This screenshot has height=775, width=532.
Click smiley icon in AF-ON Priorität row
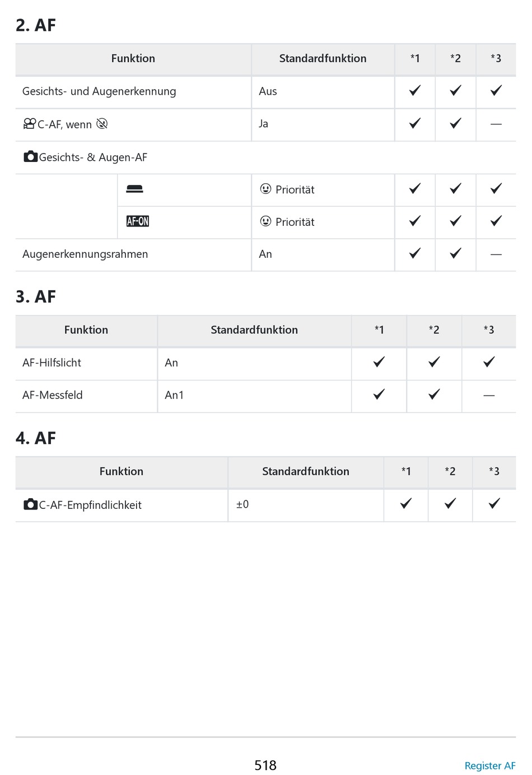(266, 221)
